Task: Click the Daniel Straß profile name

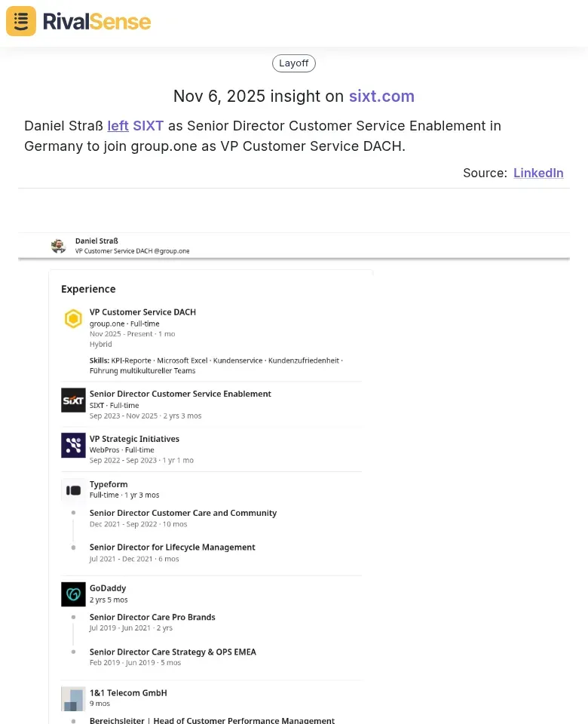Action: coord(96,241)
